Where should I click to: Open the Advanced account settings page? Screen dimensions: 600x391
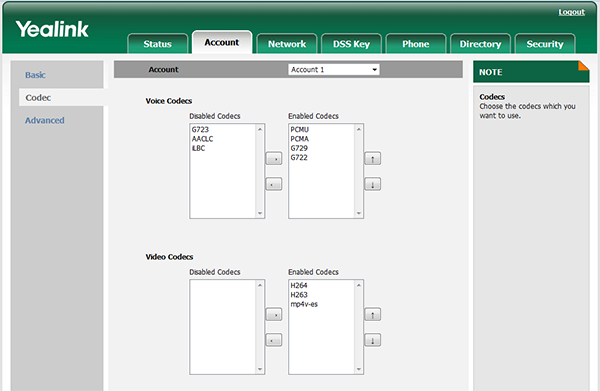45,120
